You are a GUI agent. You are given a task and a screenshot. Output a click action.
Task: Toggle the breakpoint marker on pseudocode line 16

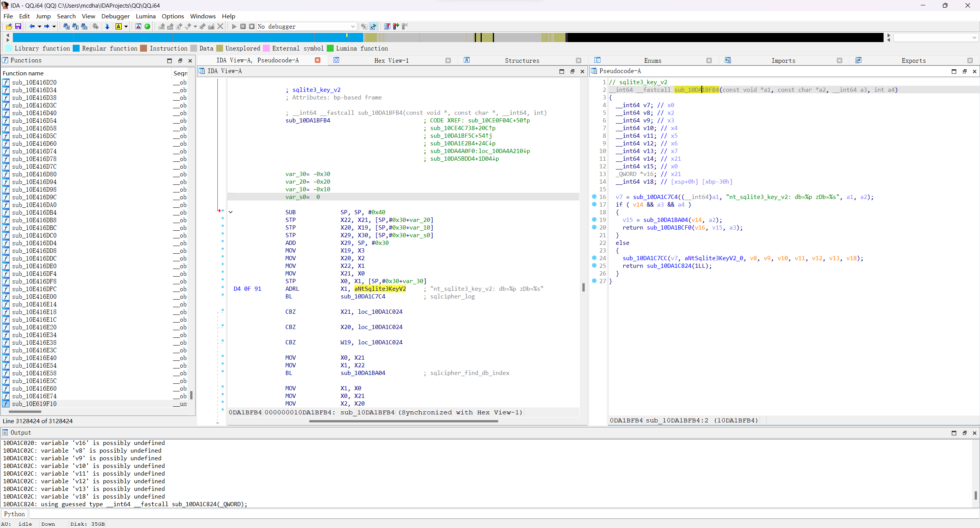click(x=594, y=197)
